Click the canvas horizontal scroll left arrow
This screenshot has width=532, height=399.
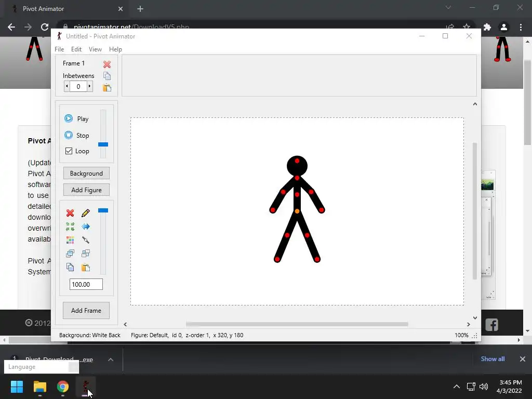tap(126, 324)
